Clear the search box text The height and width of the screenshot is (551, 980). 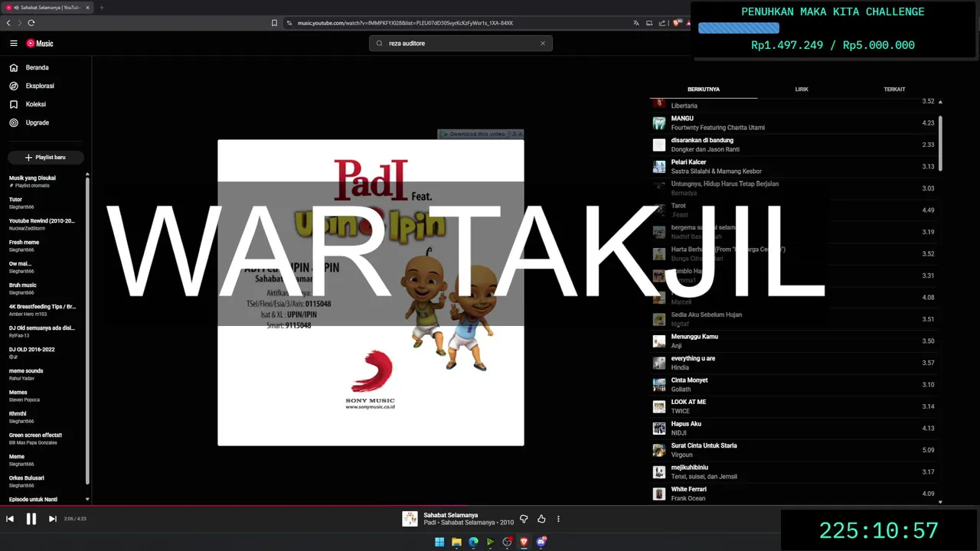(543, 44)
